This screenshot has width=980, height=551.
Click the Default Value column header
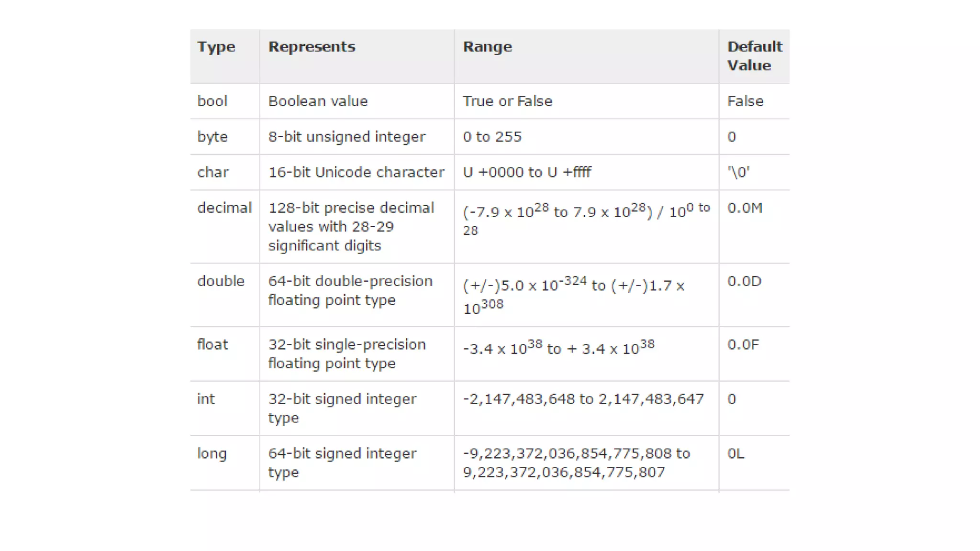pos(755,56)
